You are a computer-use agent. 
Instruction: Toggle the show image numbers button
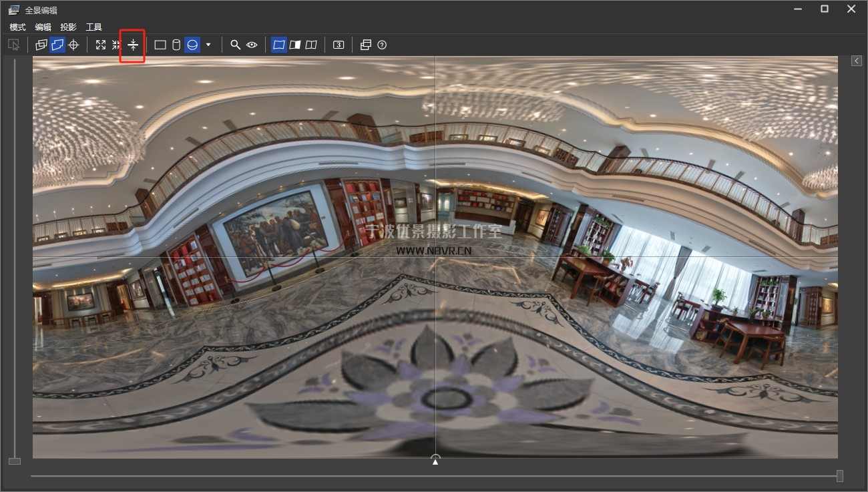click(339, 45)
